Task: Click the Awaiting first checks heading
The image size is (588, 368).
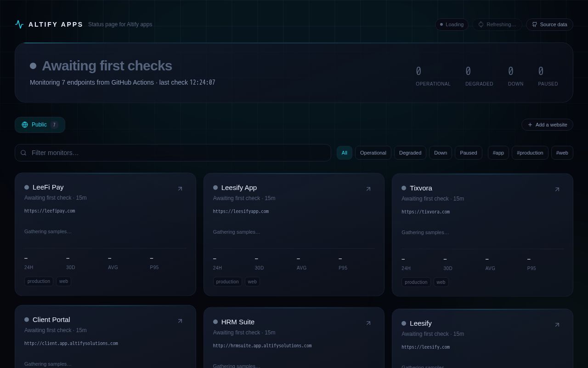Action: pos(107,66)
